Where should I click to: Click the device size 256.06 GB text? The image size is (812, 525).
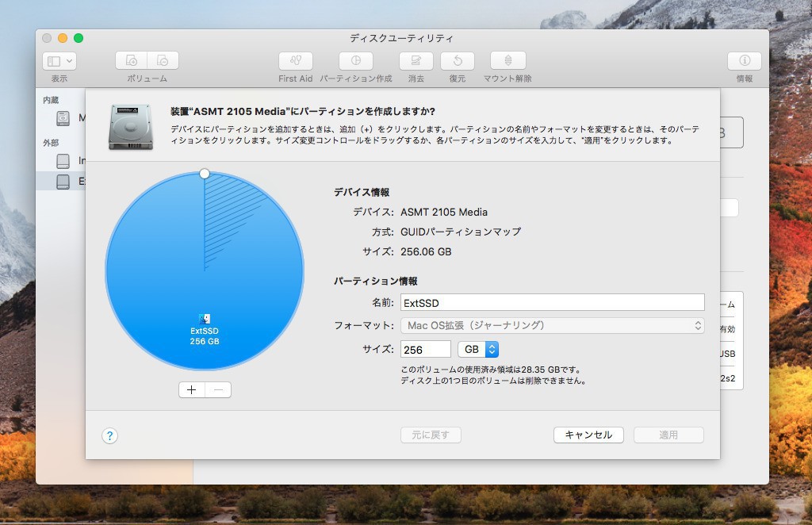point(426,251)
